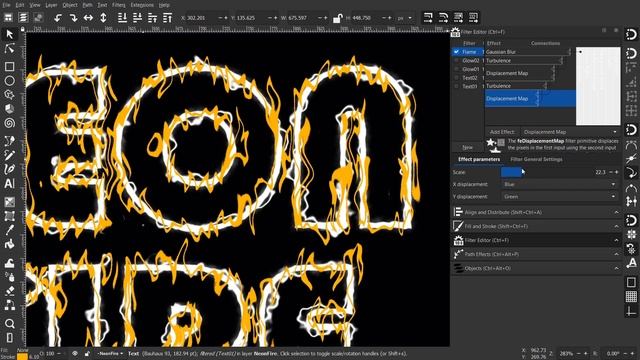Viewport: 640px width, 360px height.
Task: Toggle the Text01 filter checkbox
Action: click(x=456, y=86)
